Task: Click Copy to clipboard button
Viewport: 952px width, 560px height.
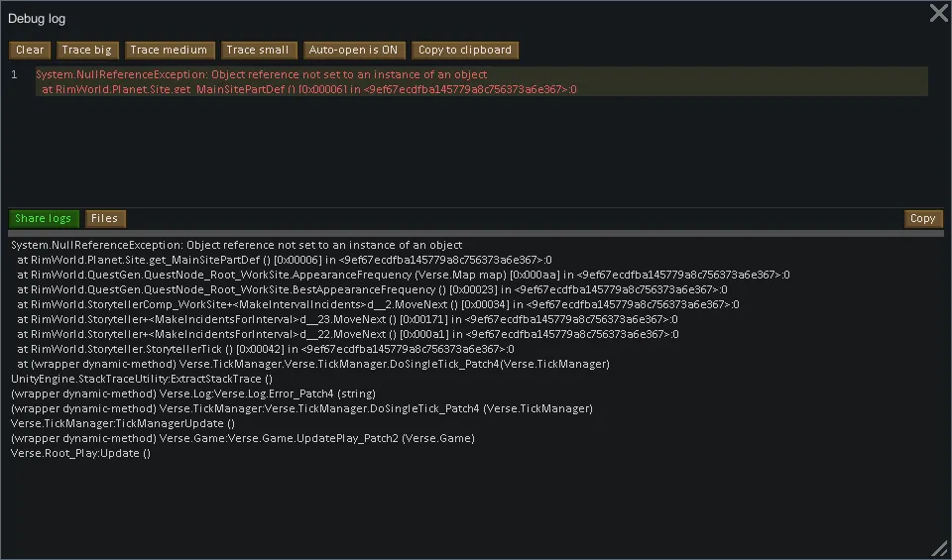Action: click(x=465, y=51)
